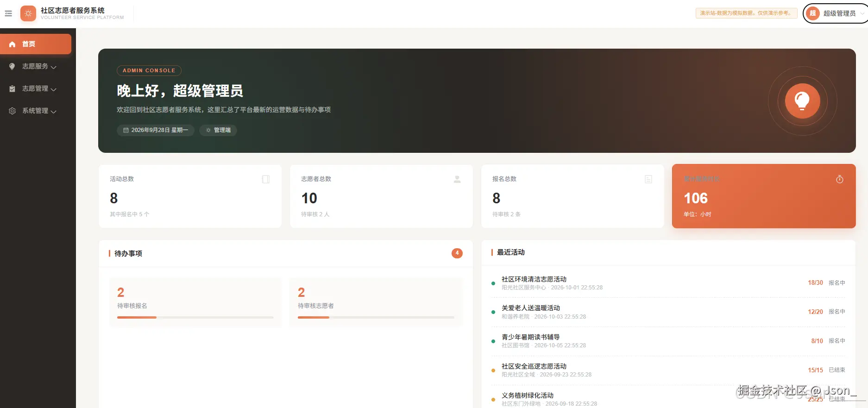Open 关爱老人送温暖活动 entry
This screenshot has height=408, width=868.
668,312
